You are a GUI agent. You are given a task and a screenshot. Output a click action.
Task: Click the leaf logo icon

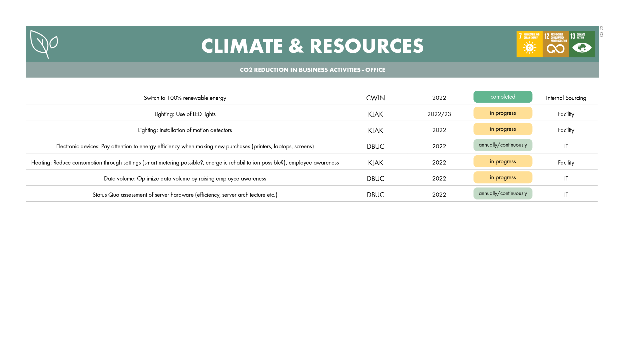point(44,44)
